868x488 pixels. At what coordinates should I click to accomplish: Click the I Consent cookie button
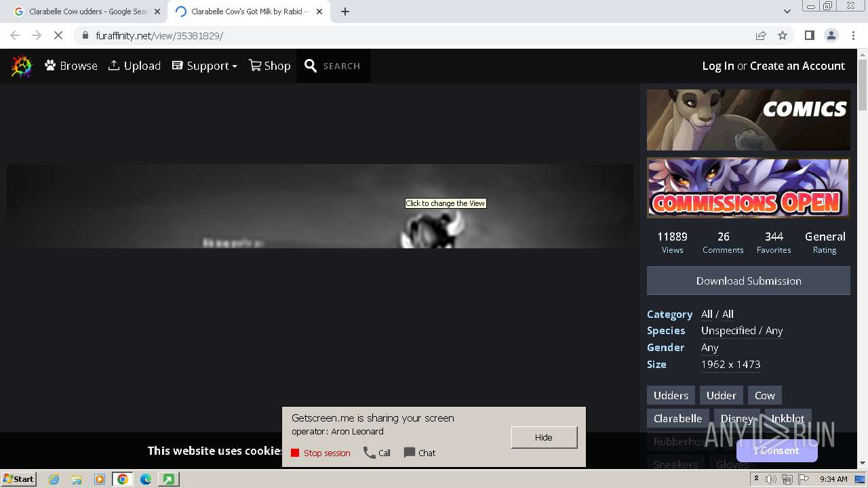776,451
